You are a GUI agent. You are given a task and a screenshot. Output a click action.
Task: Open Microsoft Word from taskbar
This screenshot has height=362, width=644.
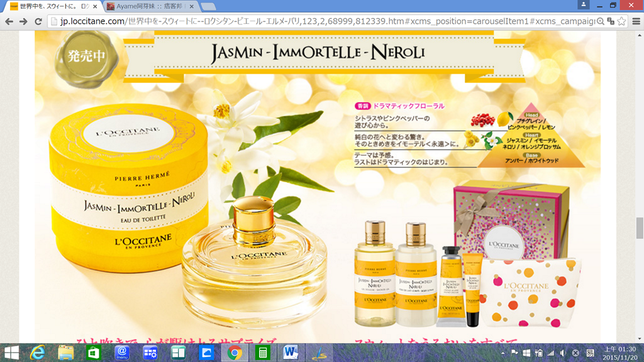[291, 353]
